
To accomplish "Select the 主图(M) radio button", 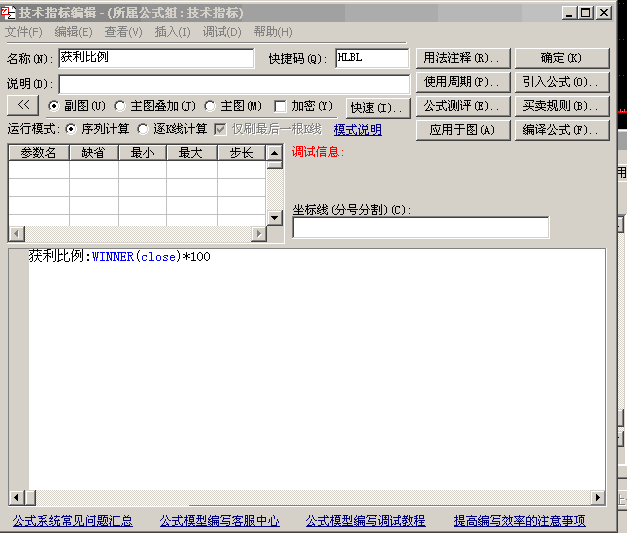I will [x=210, y=106].
